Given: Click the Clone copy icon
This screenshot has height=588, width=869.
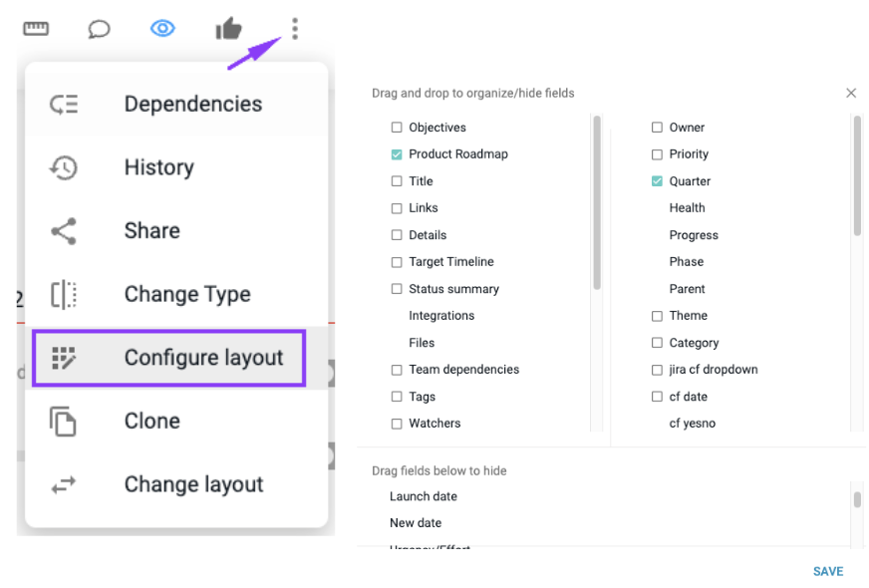Looking at the screenshot, I should click(x=63, y=422).
